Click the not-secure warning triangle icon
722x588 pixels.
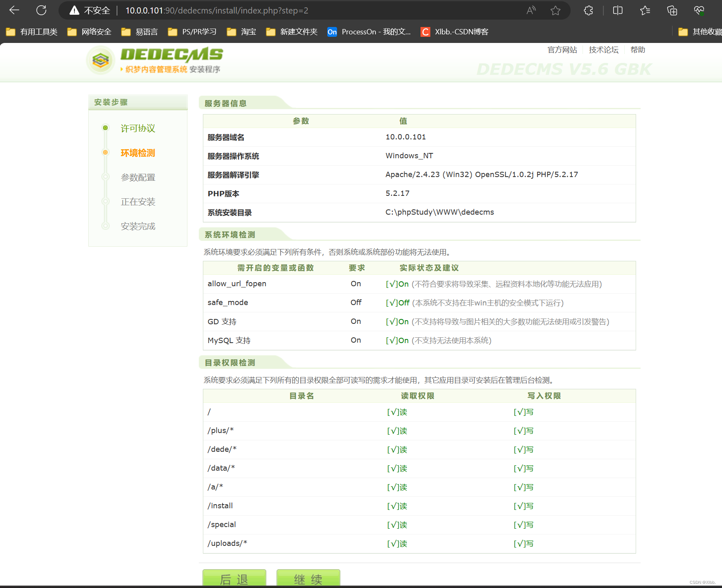coord(74,11)
